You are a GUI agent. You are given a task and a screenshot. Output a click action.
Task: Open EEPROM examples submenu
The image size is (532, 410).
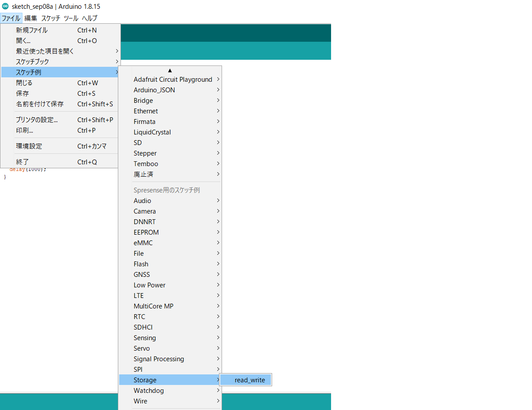pos(170,232)
